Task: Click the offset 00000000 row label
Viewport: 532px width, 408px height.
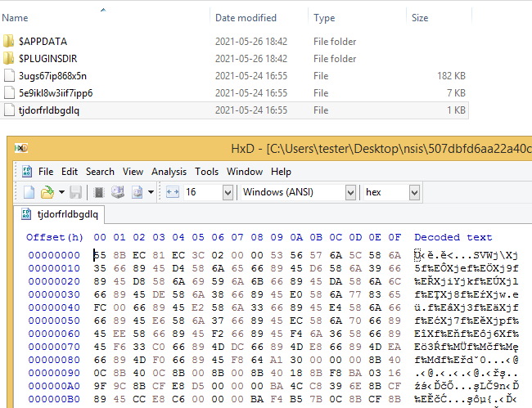Action: (x=54, y=255)
